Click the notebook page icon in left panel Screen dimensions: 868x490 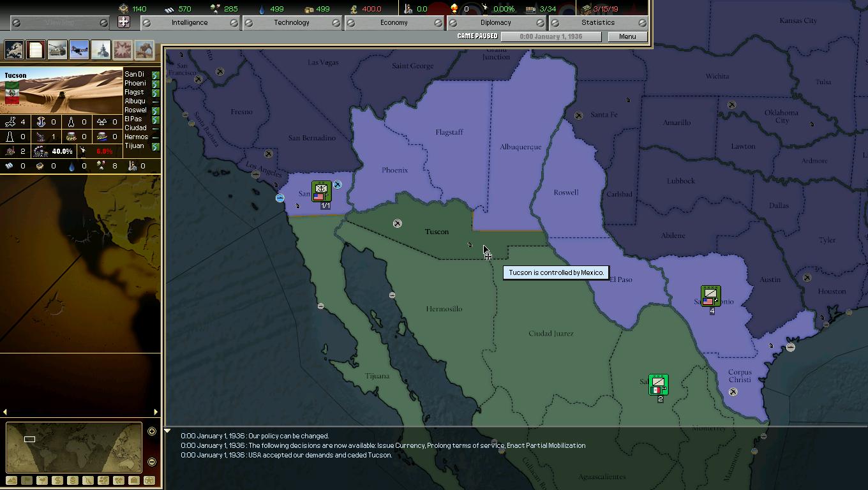pyautogui.click(x=36, y=49)
